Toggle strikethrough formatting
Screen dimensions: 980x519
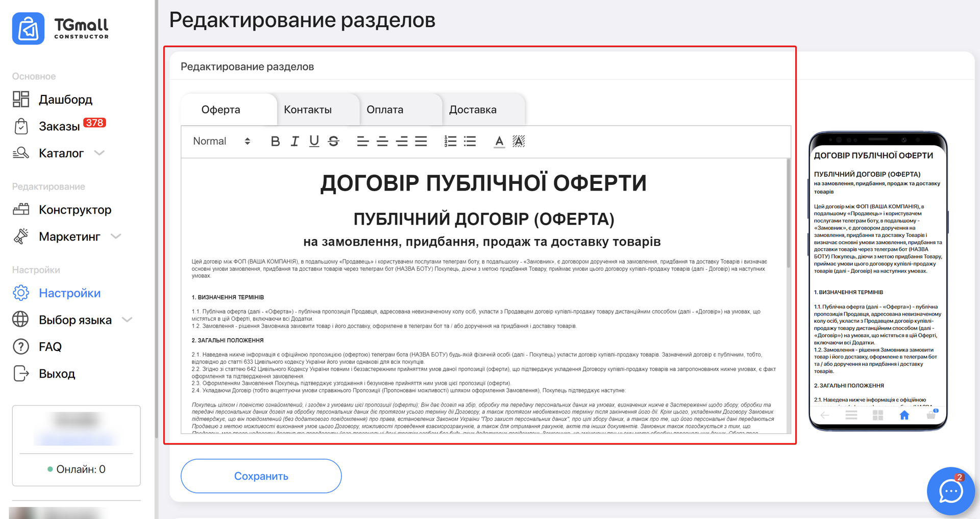tap(334, 141)
